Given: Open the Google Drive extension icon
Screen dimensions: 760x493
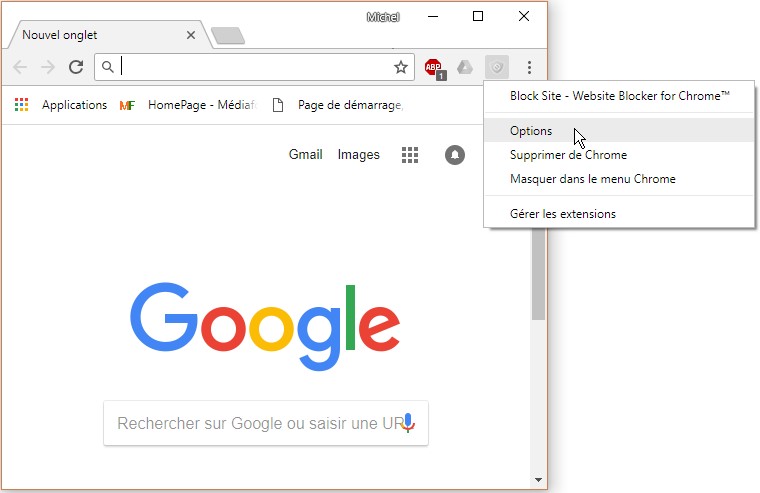Looking at the screenshot, I should pos(465,67).
